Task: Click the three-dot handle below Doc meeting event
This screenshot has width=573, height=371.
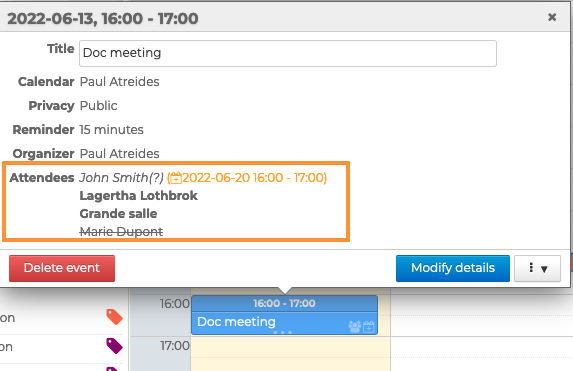Action: [x=282, y=333]
